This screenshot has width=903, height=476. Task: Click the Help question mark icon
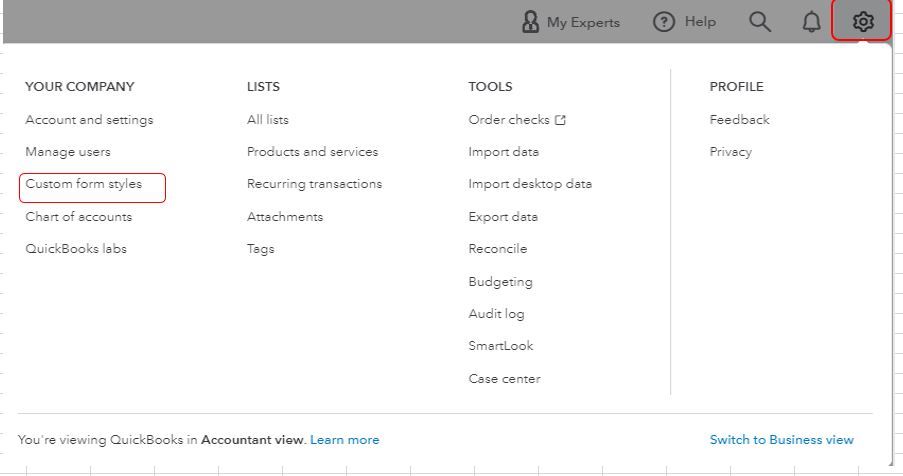[x=663, y=22]
